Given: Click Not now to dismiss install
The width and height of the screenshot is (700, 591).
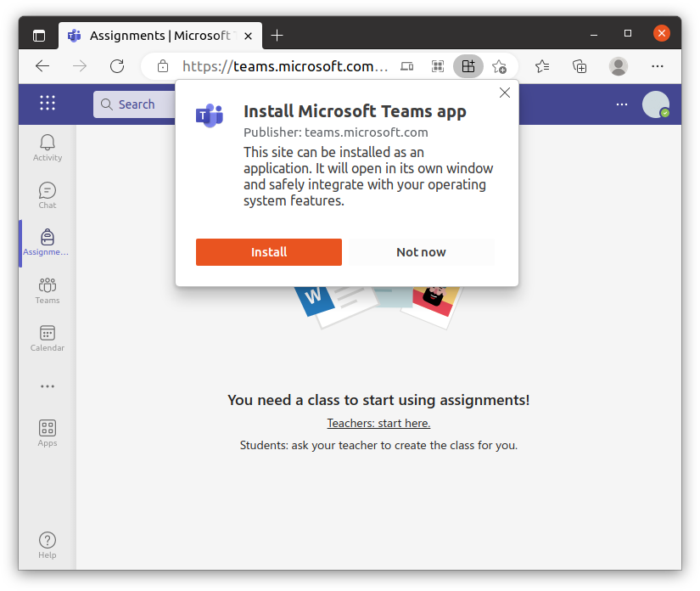Looking at the screenshot, I should click(x=421, y=252).
